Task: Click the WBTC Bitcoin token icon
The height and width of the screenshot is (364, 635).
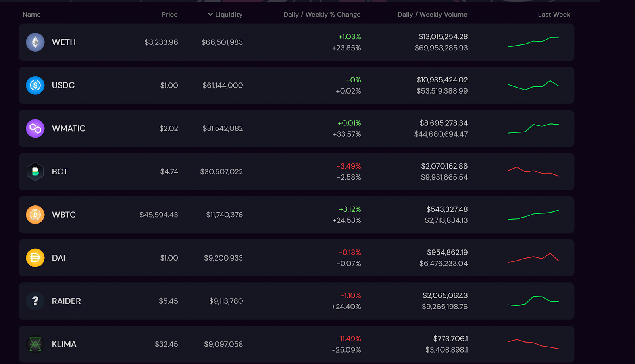Action: point(35,215)
